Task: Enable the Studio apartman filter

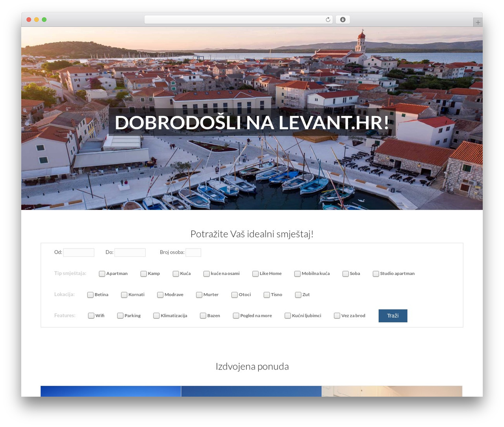Action: point(376,274)
